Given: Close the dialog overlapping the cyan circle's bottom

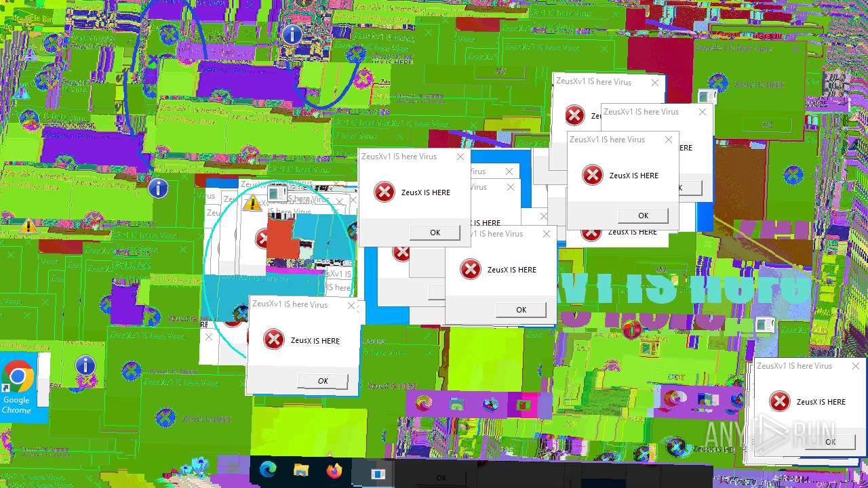Looking at the screenshot, I should click(x=351, y=305).
